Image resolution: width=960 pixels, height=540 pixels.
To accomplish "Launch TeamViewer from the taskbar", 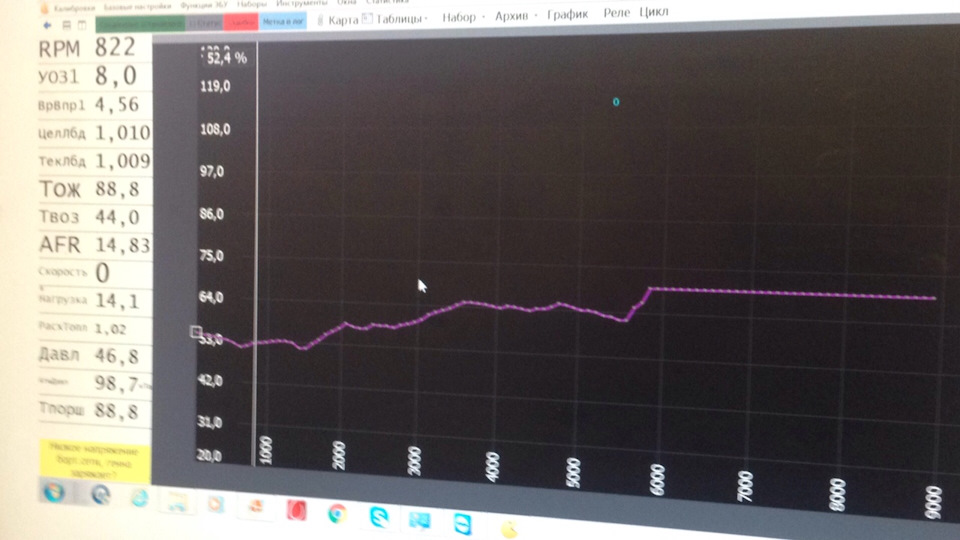I will 462,524.
